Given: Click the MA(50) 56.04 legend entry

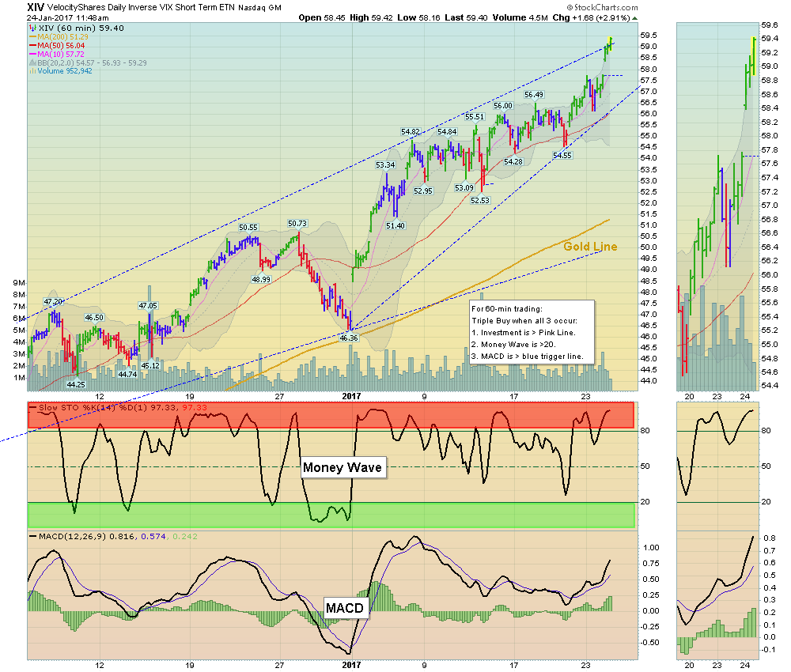Looking at the screenshot, I should tap(57, 45).
